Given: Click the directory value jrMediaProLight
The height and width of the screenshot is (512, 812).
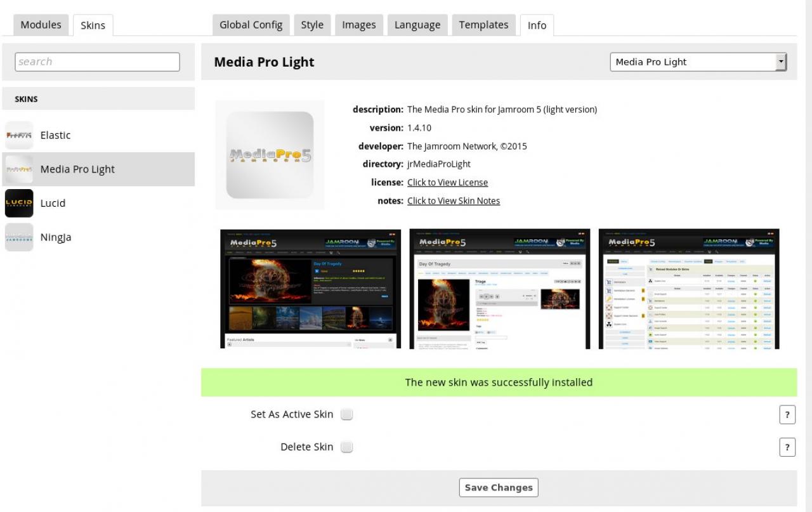Looking at the screenshot, I should click(439, 164).
